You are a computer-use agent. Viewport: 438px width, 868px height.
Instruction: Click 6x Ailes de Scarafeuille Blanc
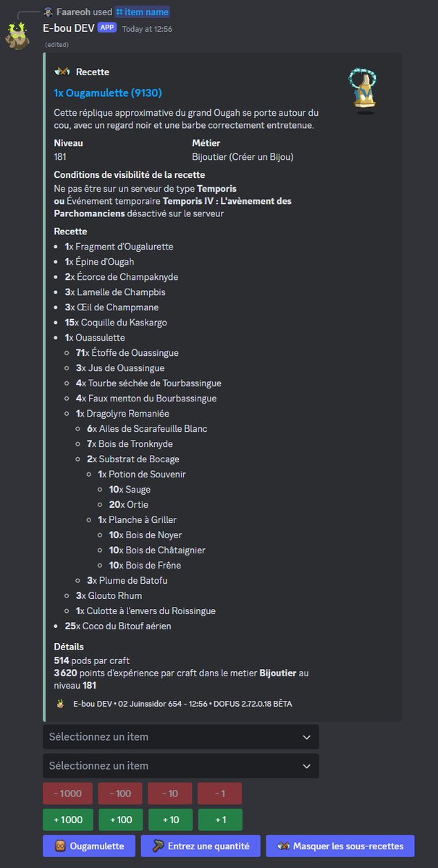point(147,429)
